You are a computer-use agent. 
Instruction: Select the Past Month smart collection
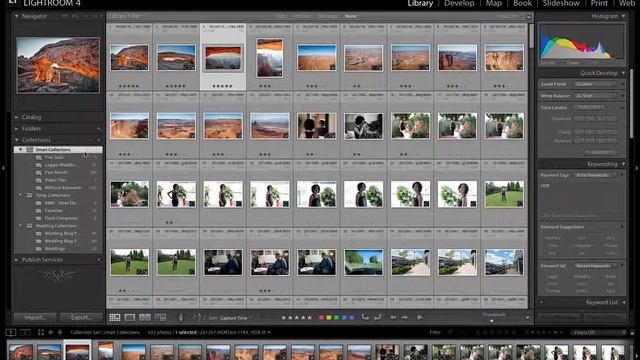[56, 172]
